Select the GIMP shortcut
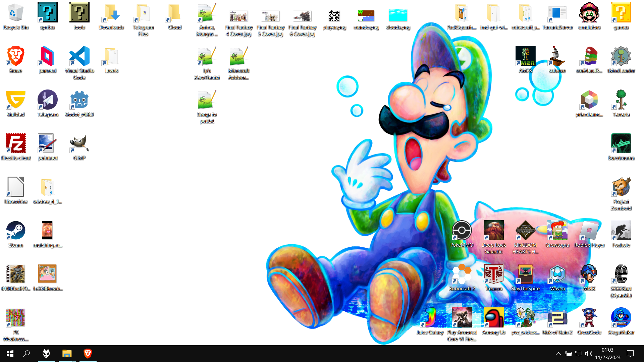This screenshot has width=644, height=362. (x=79, y=147)
